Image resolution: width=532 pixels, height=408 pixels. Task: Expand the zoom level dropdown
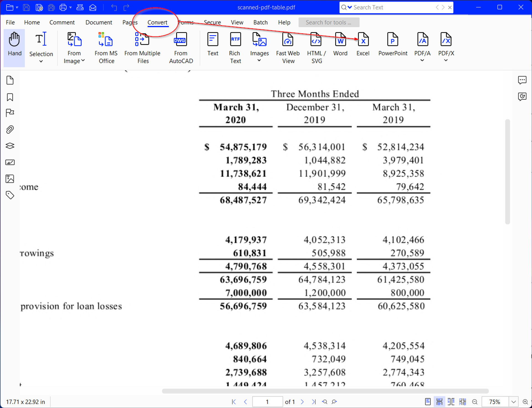point(513,402)
